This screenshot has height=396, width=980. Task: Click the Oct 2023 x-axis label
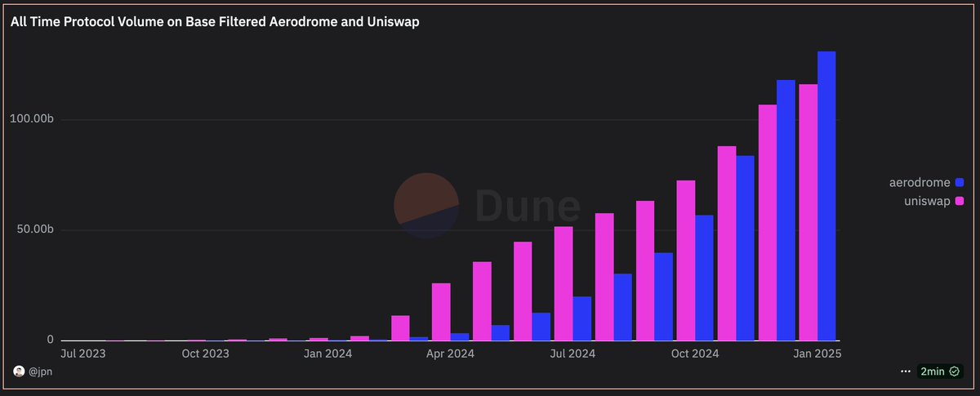tap(205, 354)
